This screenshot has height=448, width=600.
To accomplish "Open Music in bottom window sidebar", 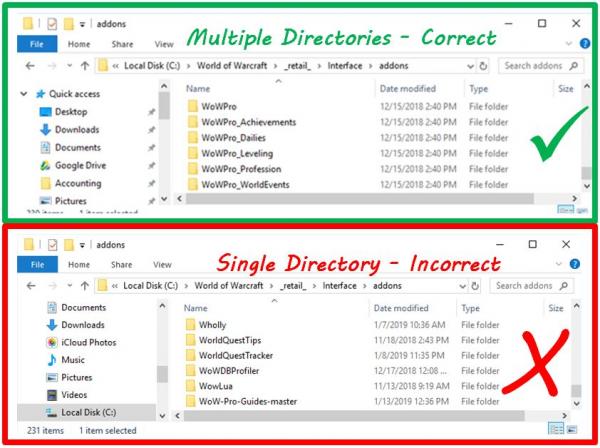I will [x=65, y=360].
